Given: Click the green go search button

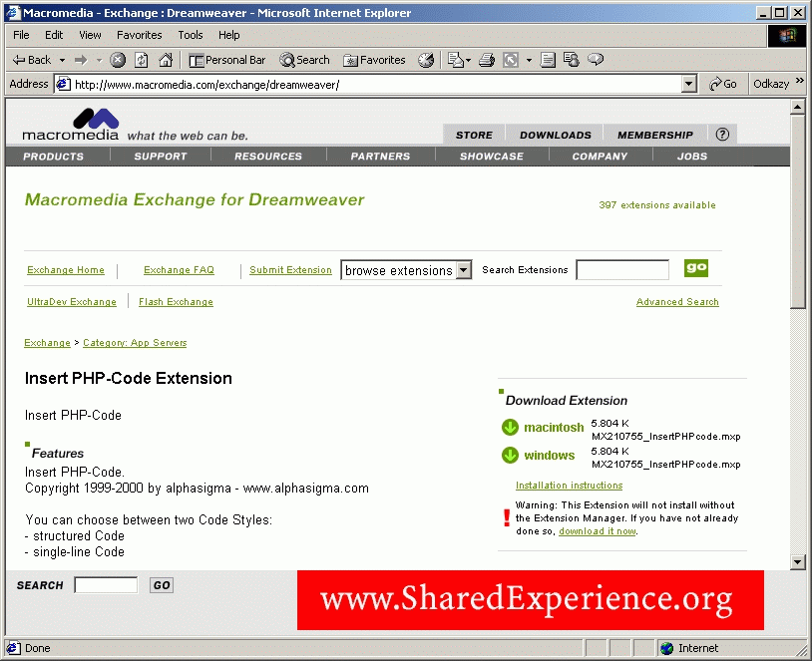Looking at the screenshot, I should click(696, 268).
